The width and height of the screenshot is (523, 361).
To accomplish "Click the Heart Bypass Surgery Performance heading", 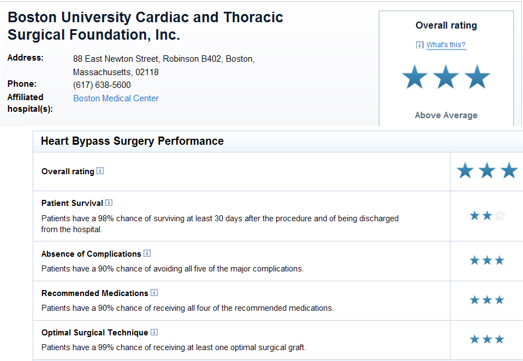I will 132,141.
